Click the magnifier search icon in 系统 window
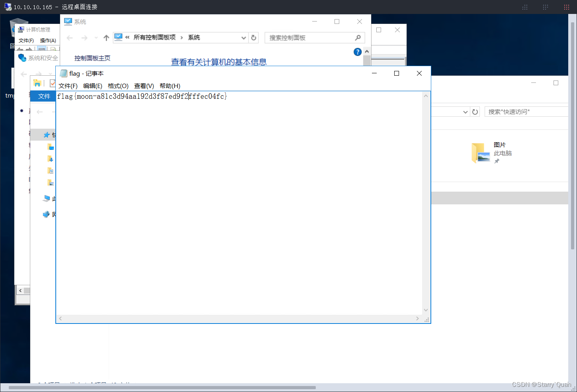The height and width of the screenshot is (392, 577). 358,37
